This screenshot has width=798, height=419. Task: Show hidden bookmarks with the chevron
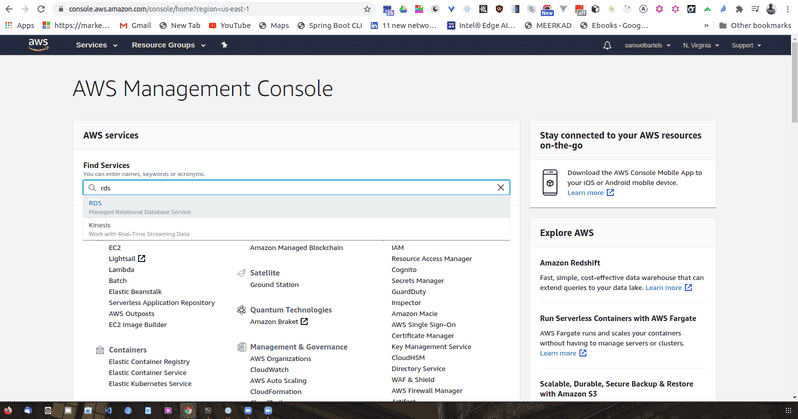pyautogui.click(x=706, y=25)
